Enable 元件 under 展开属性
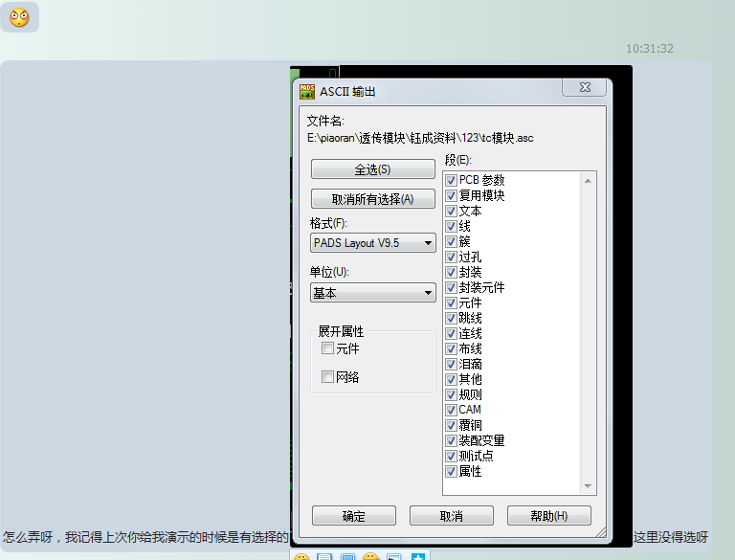The width and height of the screenshot is (735, 560). pos(327,348)
